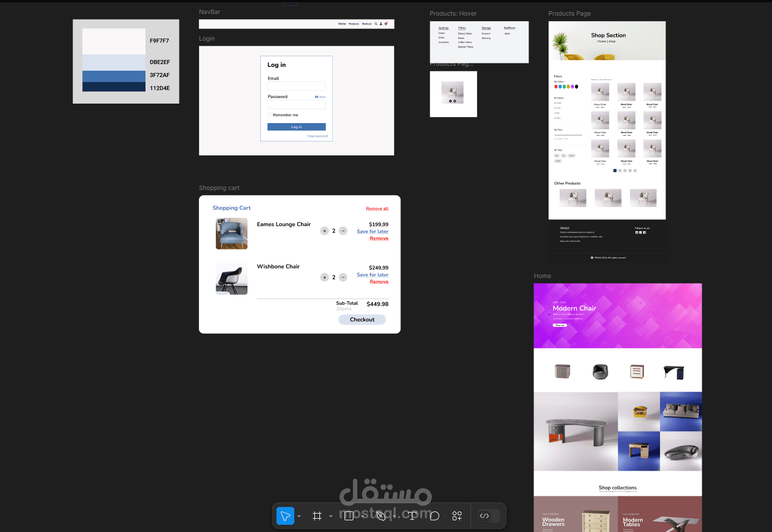772x532 pixels.
Task: Click Save for later under $199,99
Action: coord(373,231)
